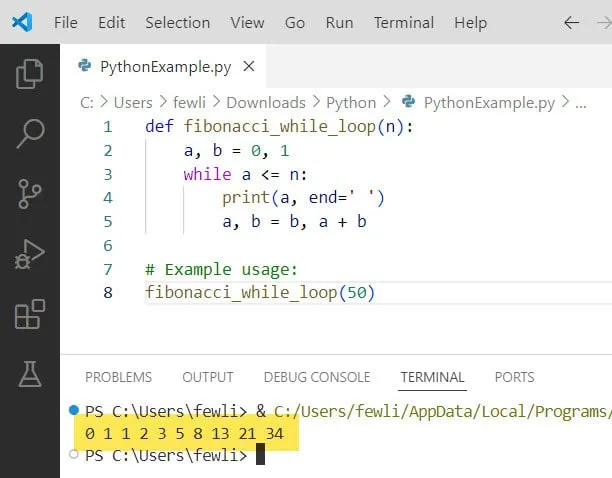The image size is (612, 478).
Task: Switch to the DEBUG CONSOLE tab
Action: pyautogui.click(x=316, y=377)
